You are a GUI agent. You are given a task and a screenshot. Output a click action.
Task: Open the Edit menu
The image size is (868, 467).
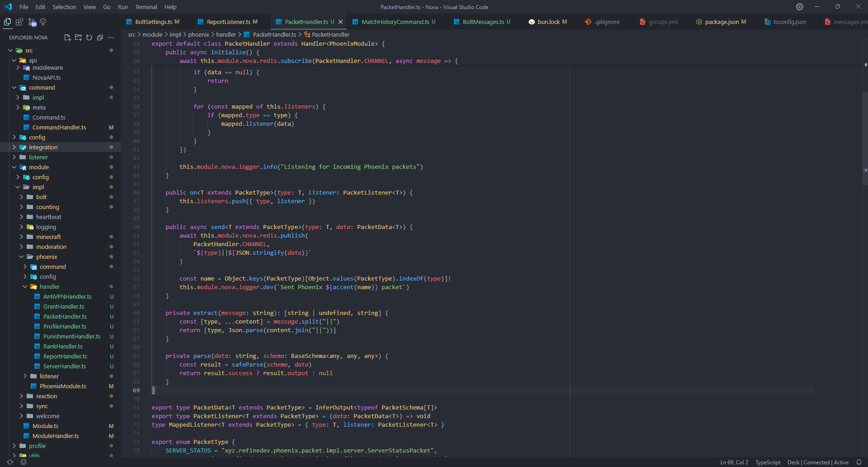pos(40,7)
